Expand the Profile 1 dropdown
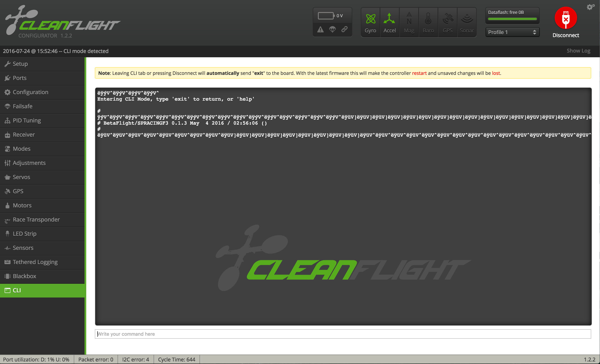 point(512,32)
